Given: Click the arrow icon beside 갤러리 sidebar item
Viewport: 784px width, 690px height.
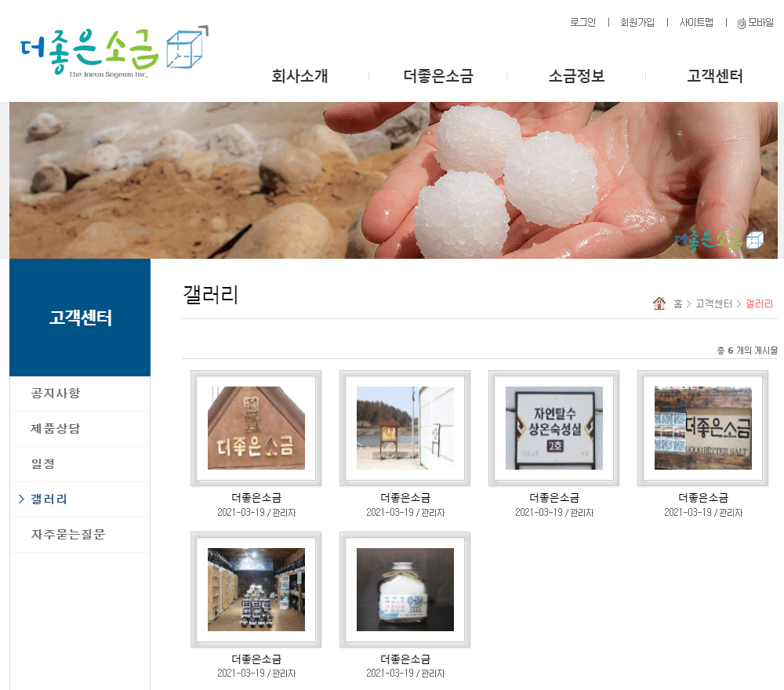Looking at the screenshot, I should pos(21,499).
